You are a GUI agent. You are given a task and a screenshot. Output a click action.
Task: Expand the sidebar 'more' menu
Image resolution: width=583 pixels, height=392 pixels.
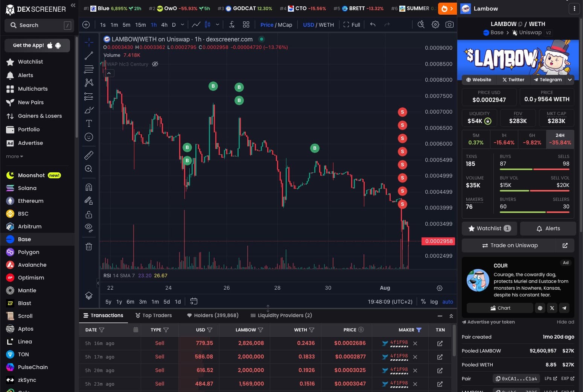14,156
